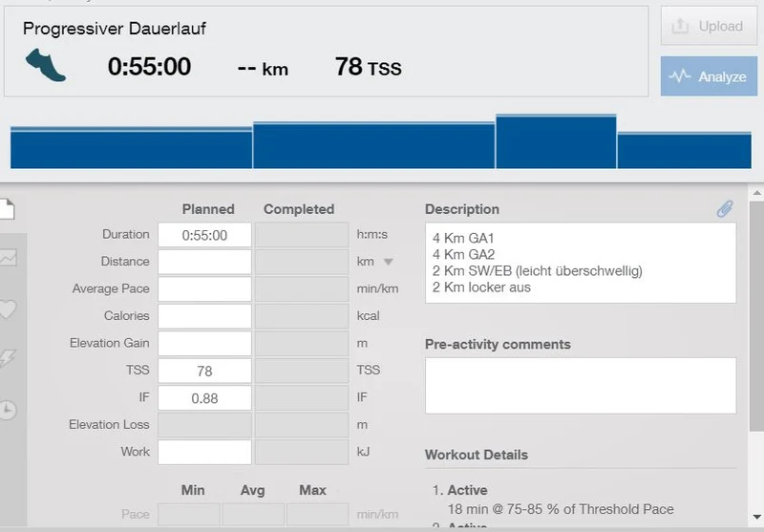Click the planned TSS field
This screenshot has height=532, width=764.
pos(204,371)
